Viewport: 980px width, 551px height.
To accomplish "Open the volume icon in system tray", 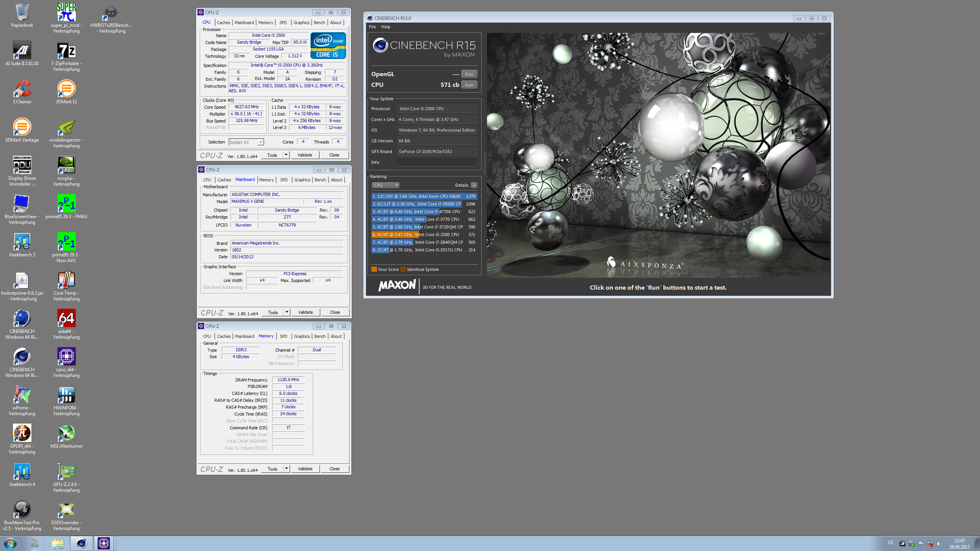I will pyautogui.click(x=939, y=544).
